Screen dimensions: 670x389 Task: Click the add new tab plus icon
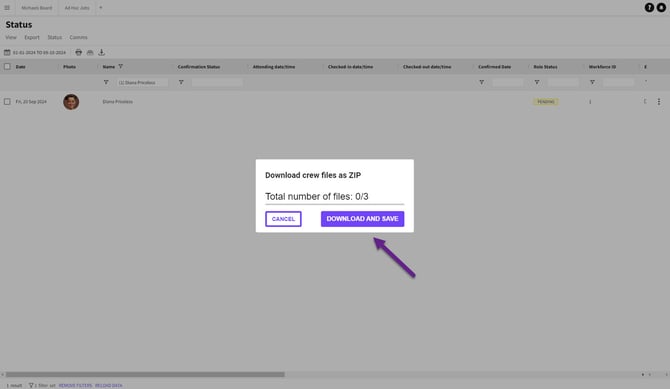point(101,8)
